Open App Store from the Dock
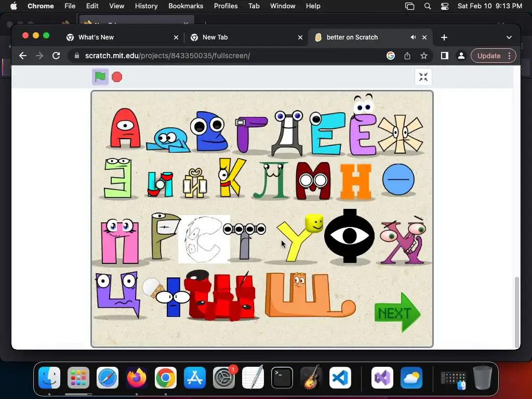The width and height of the screenshot is (532, 399). [x=195, y=378]
